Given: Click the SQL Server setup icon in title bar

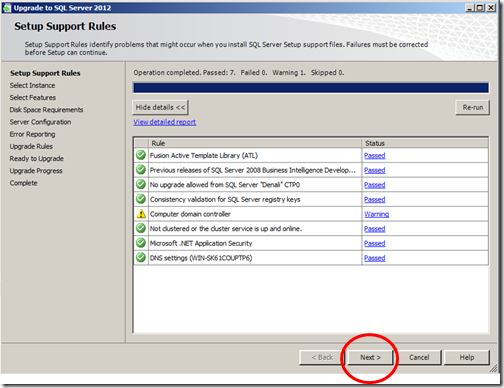Looking at the screenshot, I should (x=7, y=8).
